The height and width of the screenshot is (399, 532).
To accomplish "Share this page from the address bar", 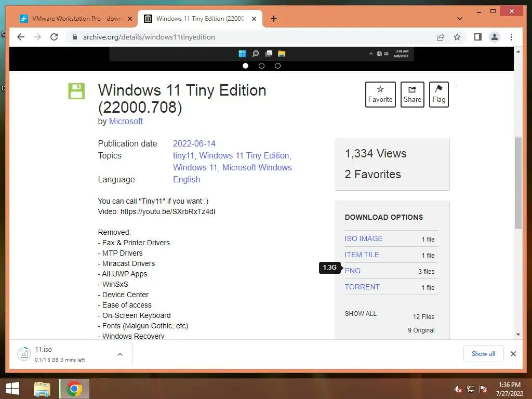I will (x=441, y=37).
